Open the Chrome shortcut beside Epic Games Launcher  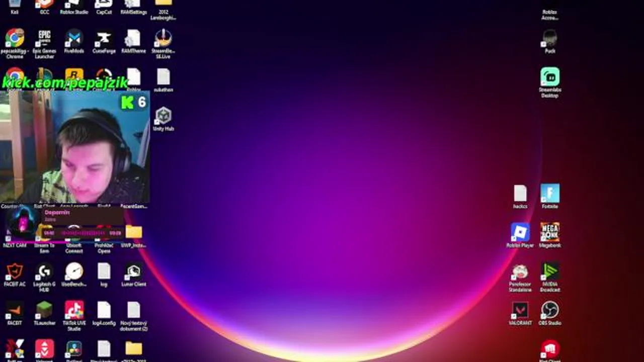(x=15, y=39)
